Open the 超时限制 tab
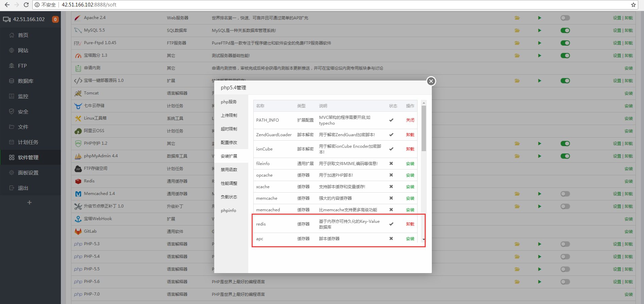This screenshot has height=304, width=644. pyautogui.click(x=231, y=129)
